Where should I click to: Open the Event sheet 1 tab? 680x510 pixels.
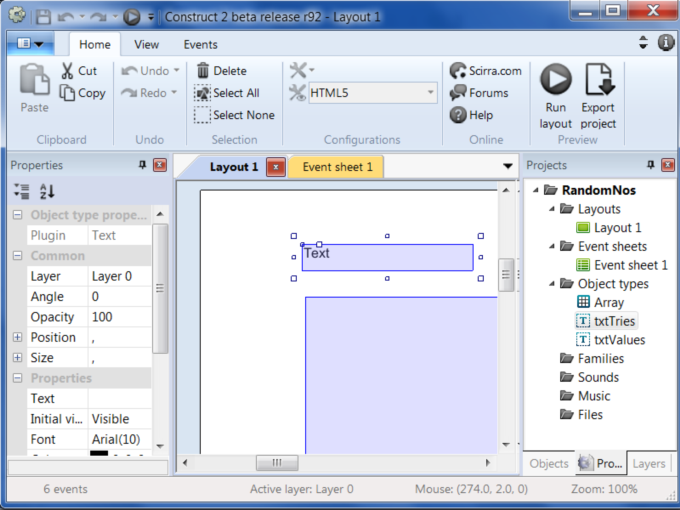point(337,167)
